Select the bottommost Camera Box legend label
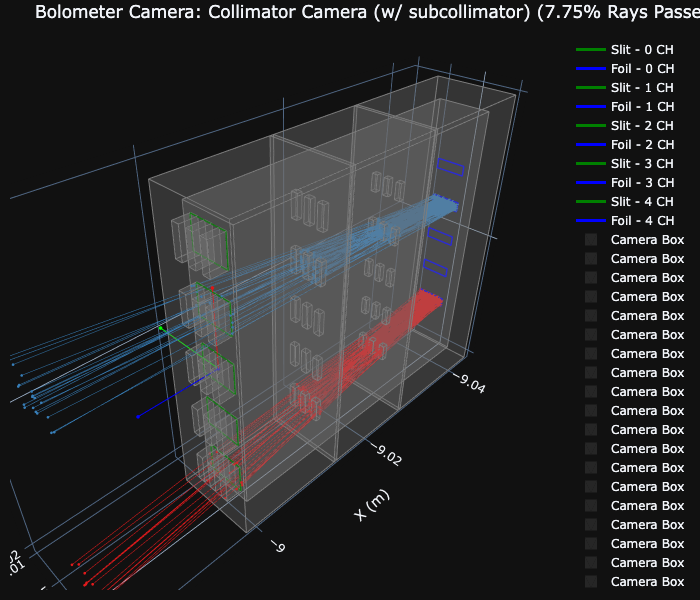 tap(647, 581)
